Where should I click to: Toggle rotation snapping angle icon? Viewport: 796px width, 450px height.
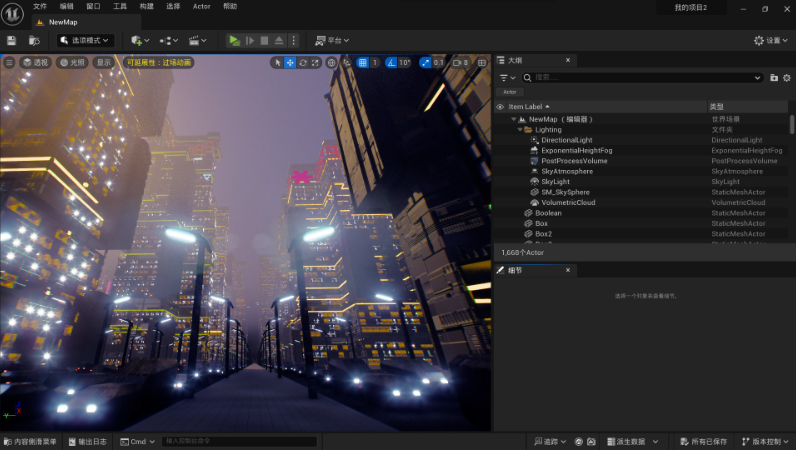pos(391,62)
